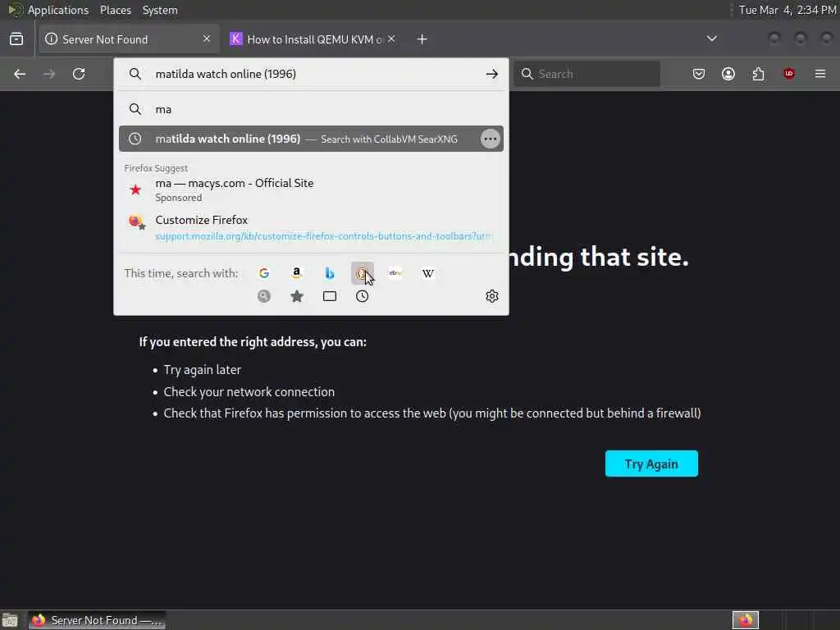Image resolution: width=840 pixels, height=630 pixels.
Task: Open the Customize Firefox suggestion
Action: click(311, 228)
